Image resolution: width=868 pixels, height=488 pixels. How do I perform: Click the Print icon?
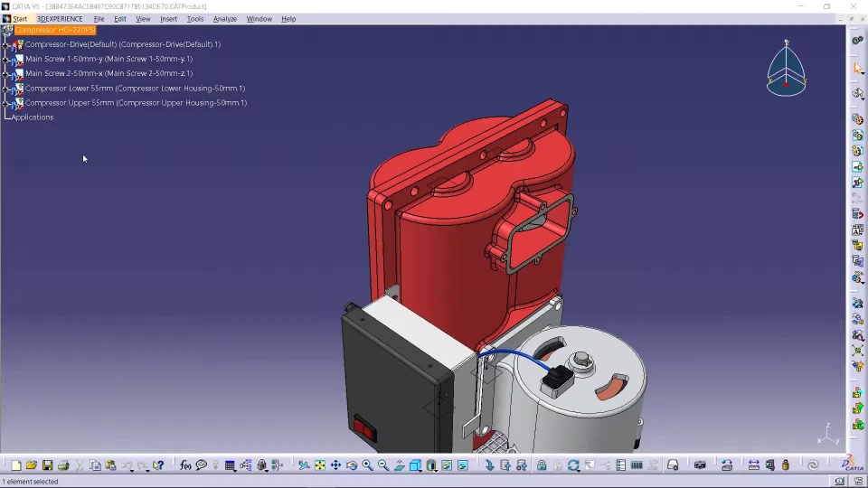[x=63, y=465]
